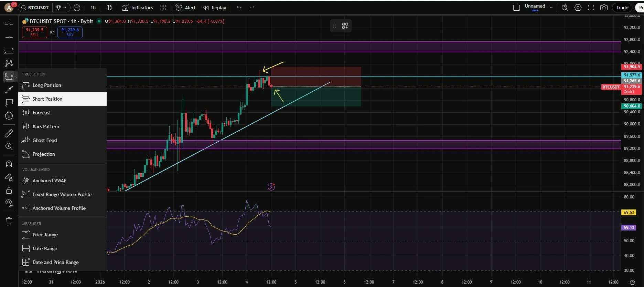Viewport: 644px width, 287px height.
Task: Click the green profit zone of short position
Action: point(316,96)
